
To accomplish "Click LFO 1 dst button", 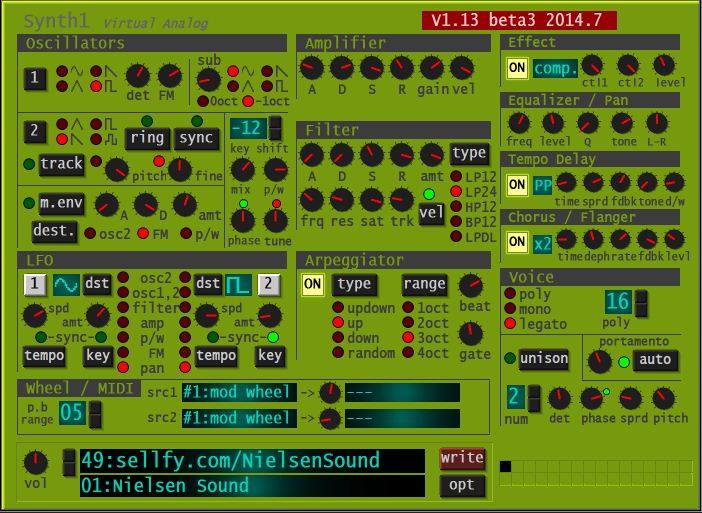I will tap(97, 285).
